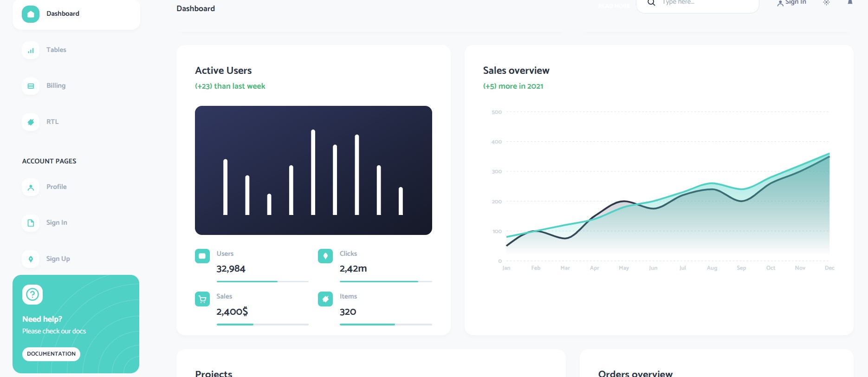Open notifications bell in top bar
The width and height of the screenshot is (868, 377).
coord(850,2)
